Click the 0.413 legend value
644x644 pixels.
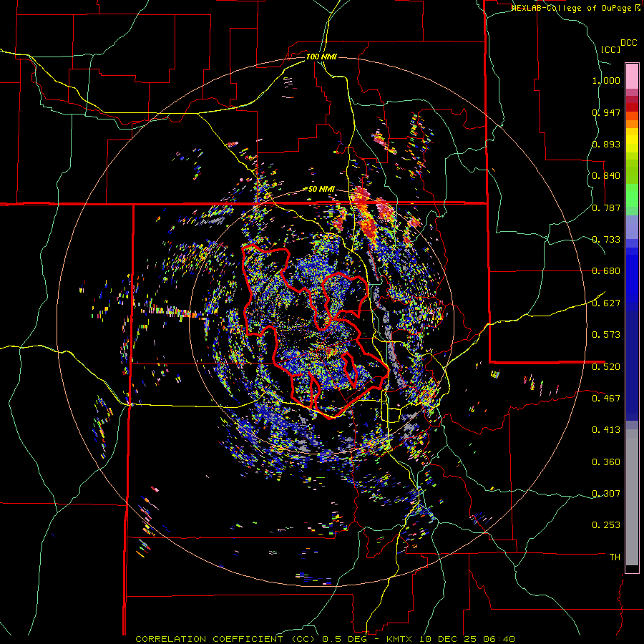pos(606,430)
